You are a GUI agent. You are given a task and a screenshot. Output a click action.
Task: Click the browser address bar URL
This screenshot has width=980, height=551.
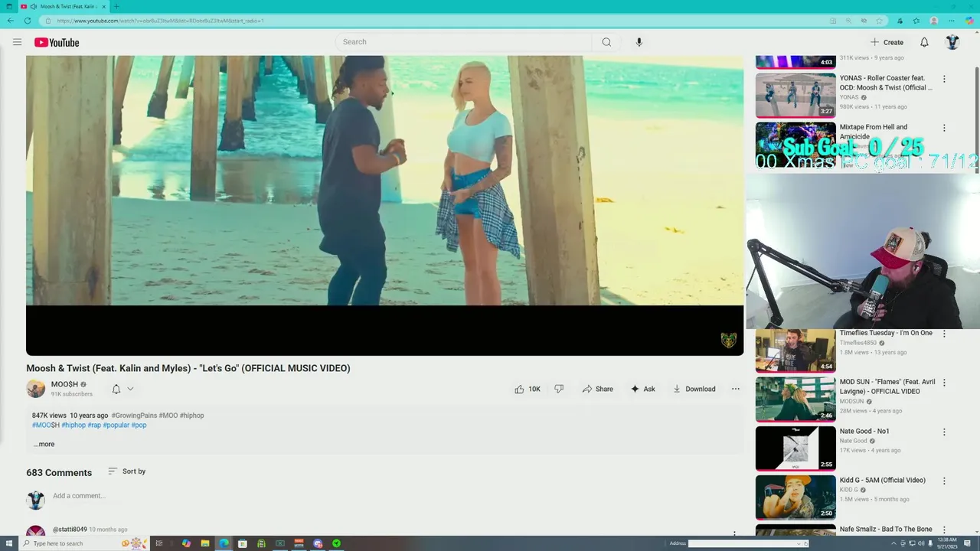(x=159, y=21)
